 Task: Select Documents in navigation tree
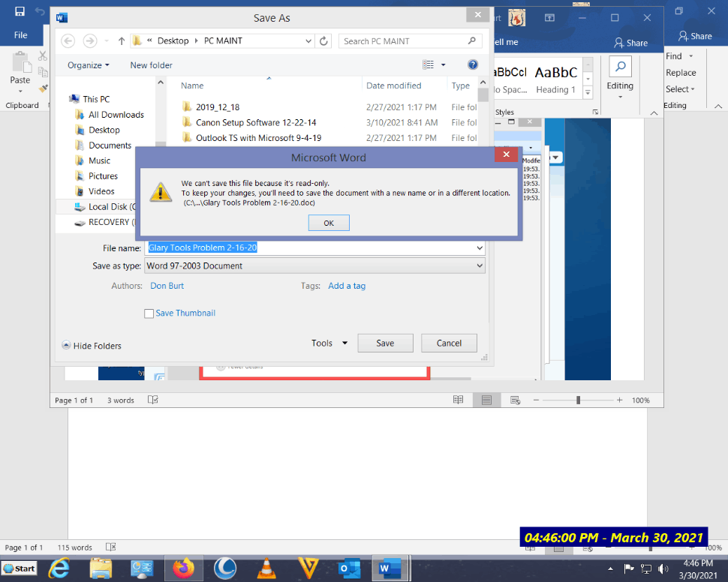point(110,145)
